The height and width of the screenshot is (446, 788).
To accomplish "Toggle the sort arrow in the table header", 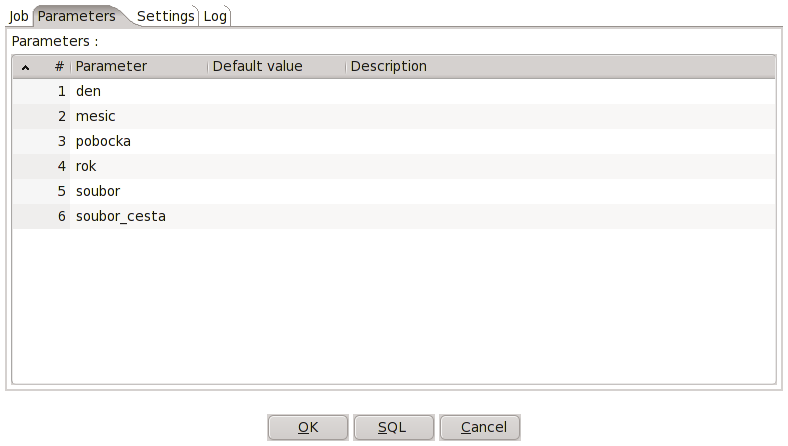I will point(25,67).
